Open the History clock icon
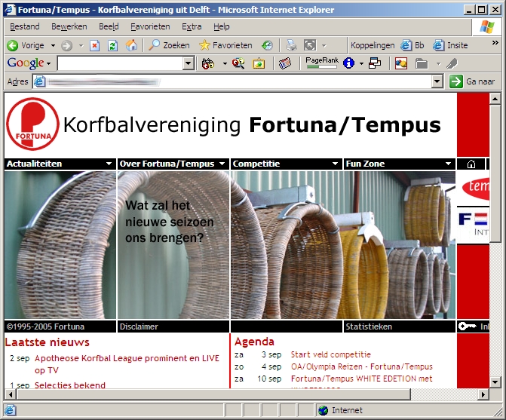This screenshot has width=506, height=420. click(x=267, y=45)
